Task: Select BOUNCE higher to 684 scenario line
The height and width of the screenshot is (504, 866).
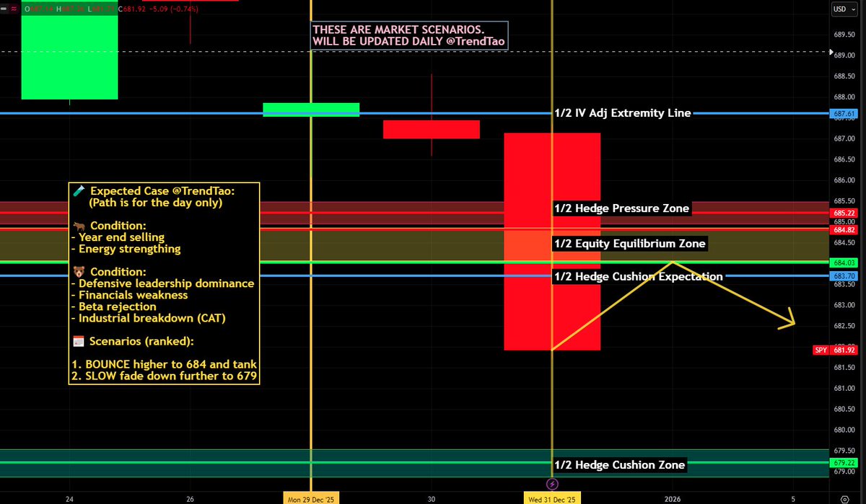Action: click(x=165, y=364)
